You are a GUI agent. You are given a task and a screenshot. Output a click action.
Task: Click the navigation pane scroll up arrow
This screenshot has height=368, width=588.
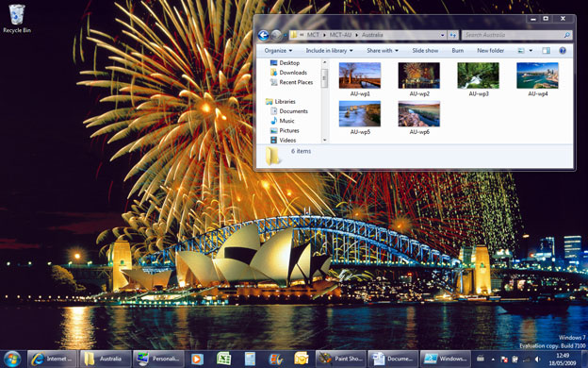[x=325, y=62]
